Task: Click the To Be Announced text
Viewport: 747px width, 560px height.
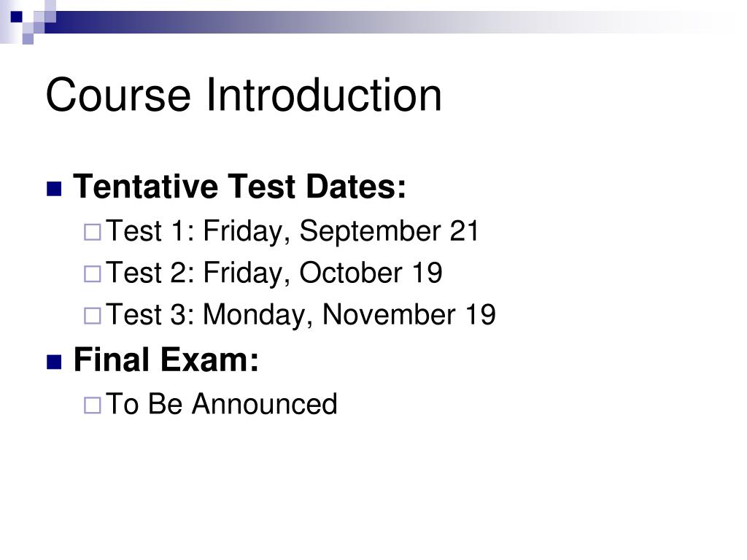Action: click(222, 404)
